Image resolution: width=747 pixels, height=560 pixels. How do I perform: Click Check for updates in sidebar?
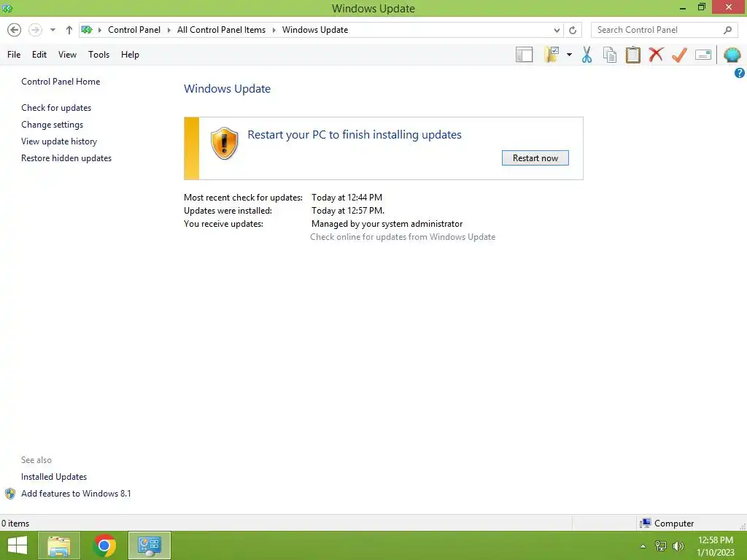(x=56, y=108)
